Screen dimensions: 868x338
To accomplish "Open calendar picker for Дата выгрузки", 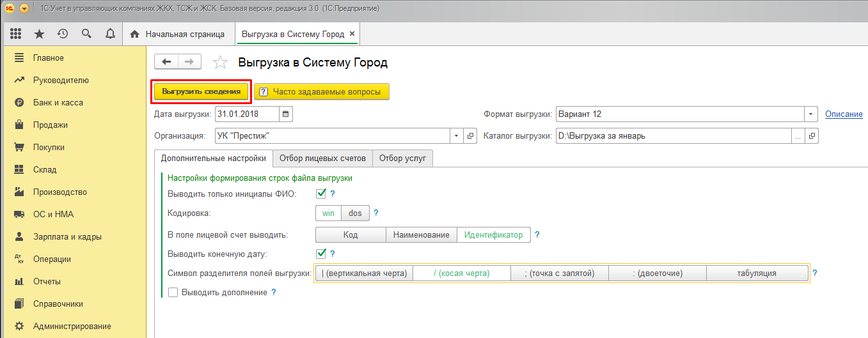I will coord(286,114).
